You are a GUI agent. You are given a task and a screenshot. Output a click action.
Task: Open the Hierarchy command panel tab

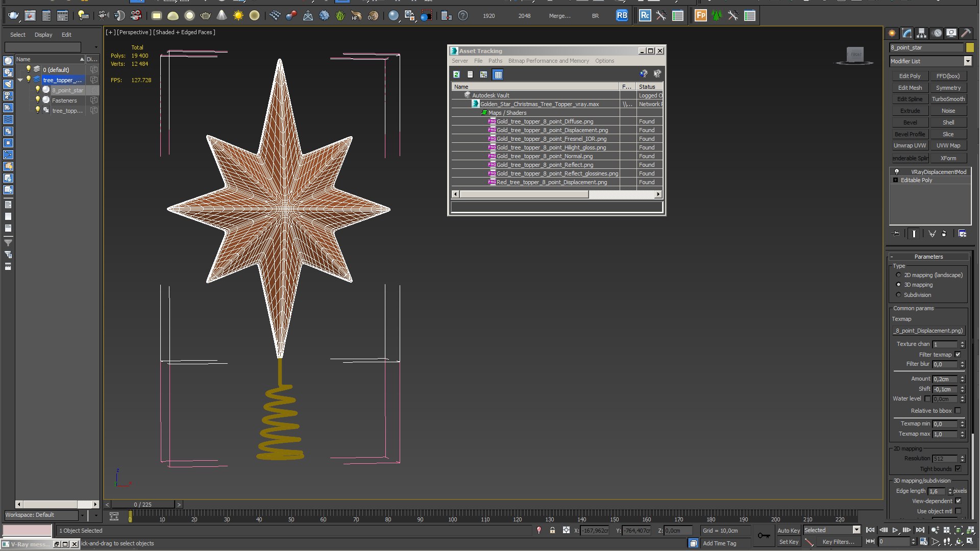point(921,33)
